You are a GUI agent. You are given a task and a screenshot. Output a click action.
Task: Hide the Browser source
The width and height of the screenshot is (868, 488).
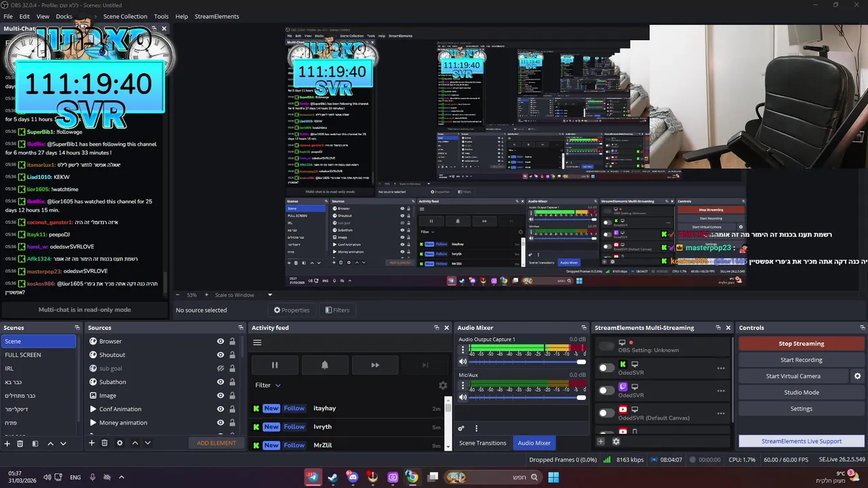[x=220, y=342]
